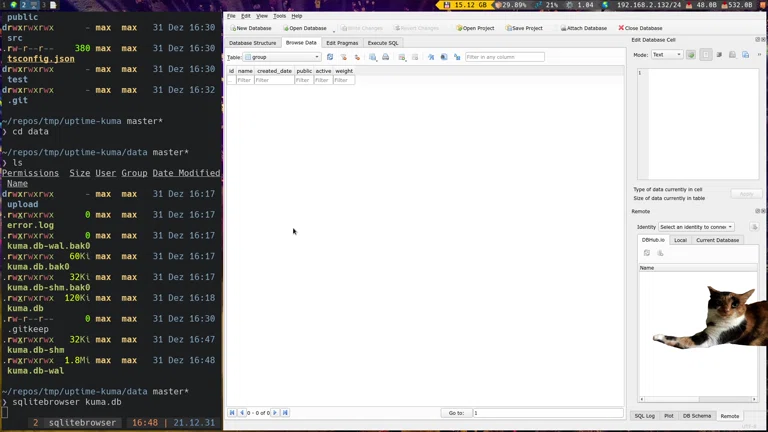Screen dimensions: 768x432
Task: Click the print icon in Edit Database Cell panel
Action: (x=732, y=55)
